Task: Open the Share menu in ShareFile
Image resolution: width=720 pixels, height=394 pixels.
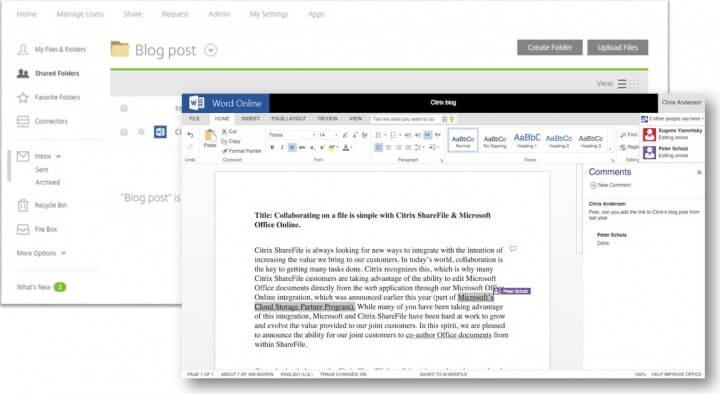Action: (x=132, y=14)
